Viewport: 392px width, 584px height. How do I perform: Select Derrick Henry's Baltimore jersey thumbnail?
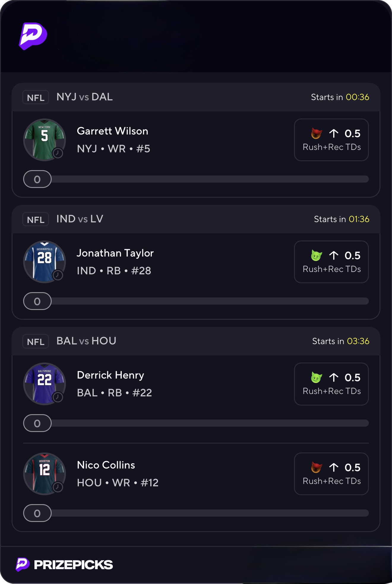(44, 383)
